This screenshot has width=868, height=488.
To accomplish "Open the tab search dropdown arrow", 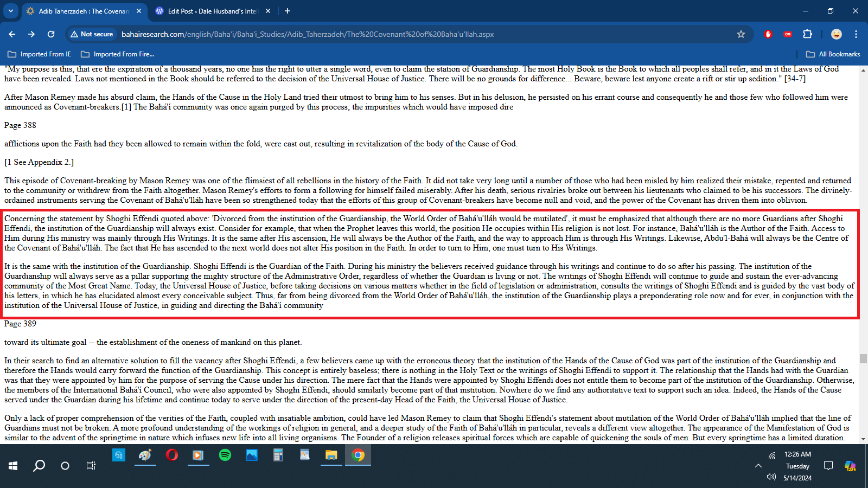I will click(11, 11).
